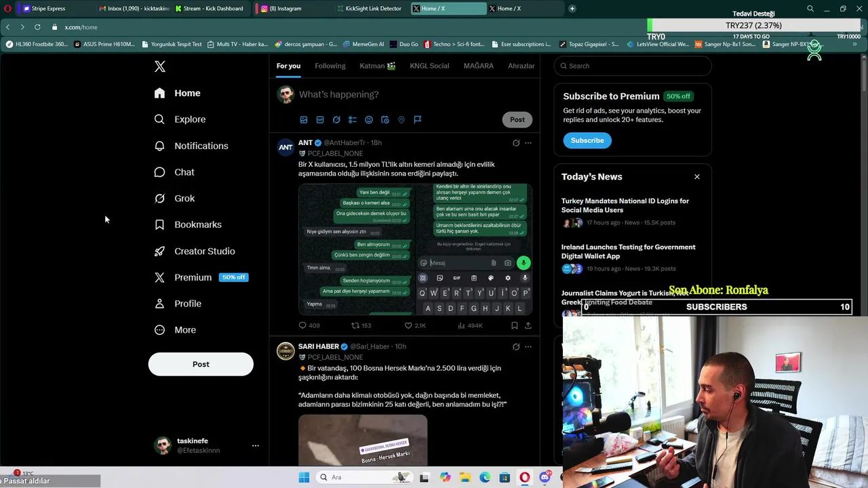This screenshot has width=868, height=488.
Task: Open File Explorer from taskbar
Action: point(465,477)
